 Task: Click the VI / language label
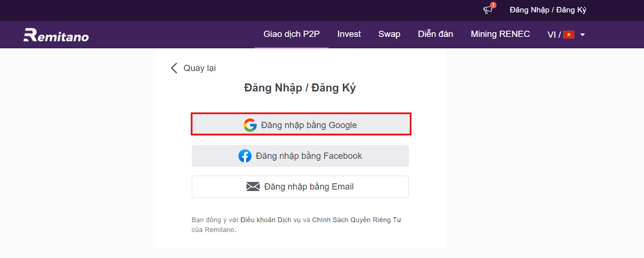[x=554, y=35]
